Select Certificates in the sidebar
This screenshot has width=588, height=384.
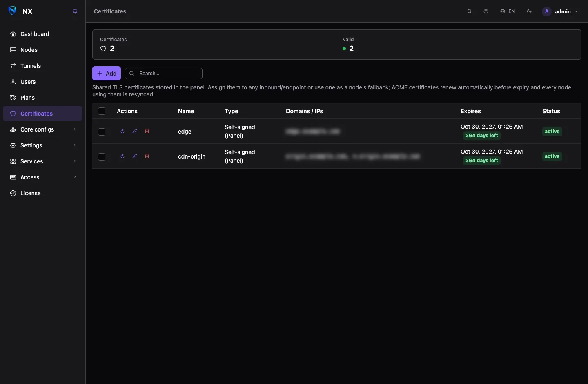43,114
